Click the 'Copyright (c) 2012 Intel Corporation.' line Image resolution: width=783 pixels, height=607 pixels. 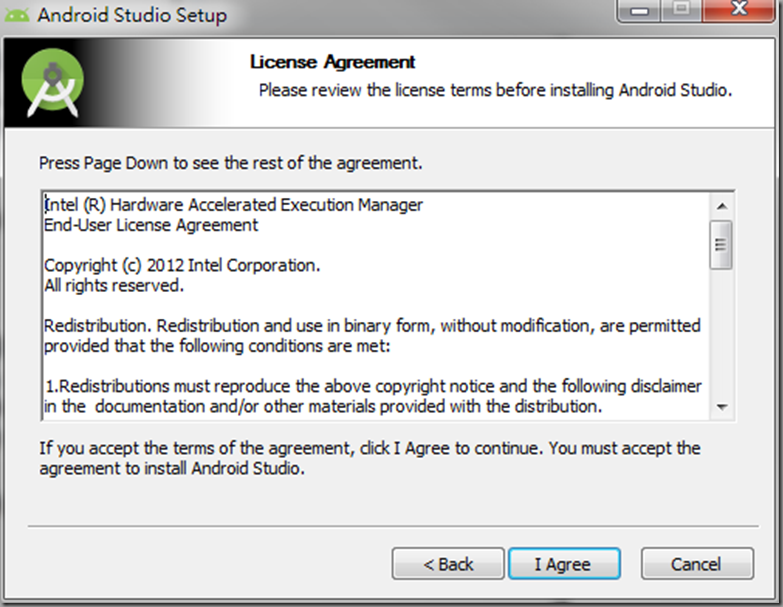coord(182,266)
